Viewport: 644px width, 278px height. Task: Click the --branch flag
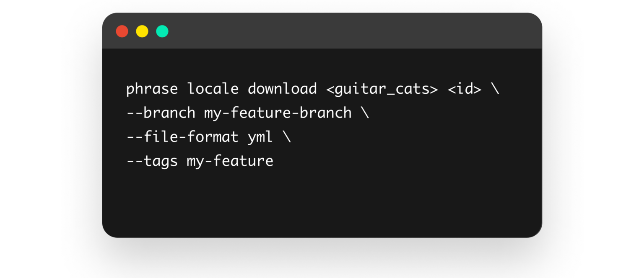pyautogui.click(x=161, y=113)
